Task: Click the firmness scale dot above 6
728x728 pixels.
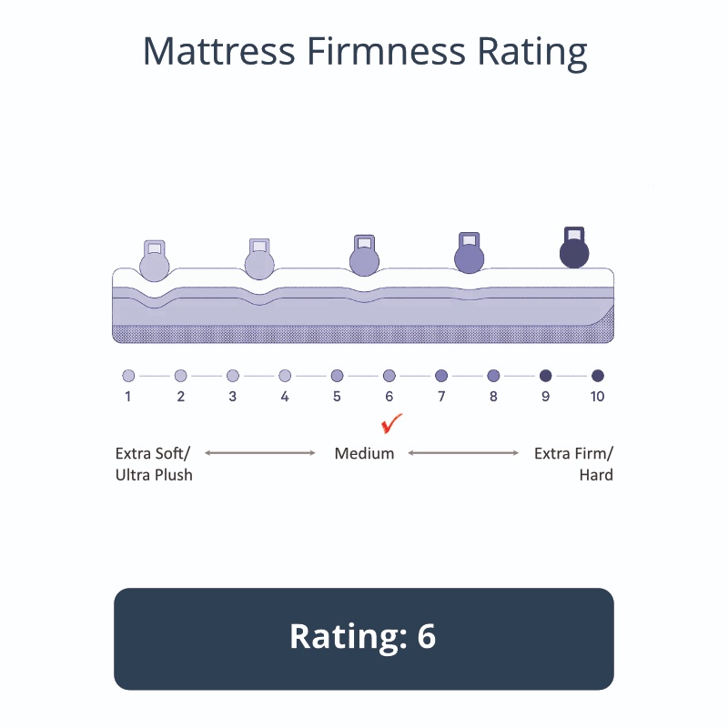Action: 389,376
